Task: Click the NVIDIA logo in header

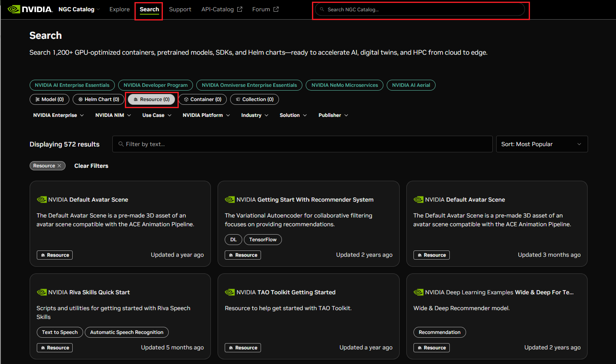Action: [30, 9]
